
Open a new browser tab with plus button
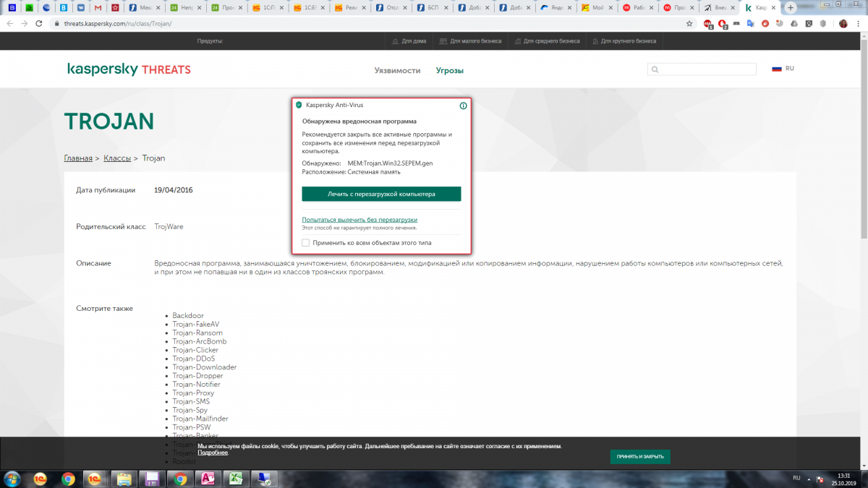point(791,7)
